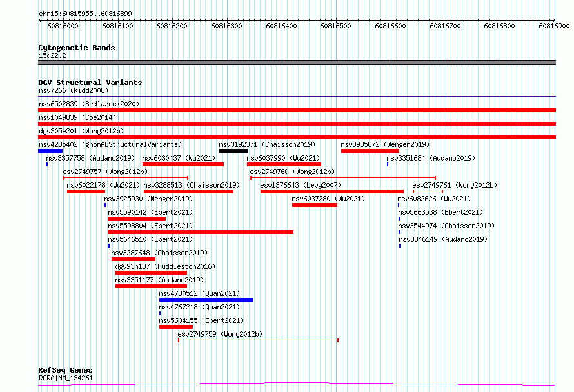The height and width of the screenshot is (392, 574).
Task: Click the dgv93n137 (Huddleston2016) label
Action: click(x=165, y=266)
